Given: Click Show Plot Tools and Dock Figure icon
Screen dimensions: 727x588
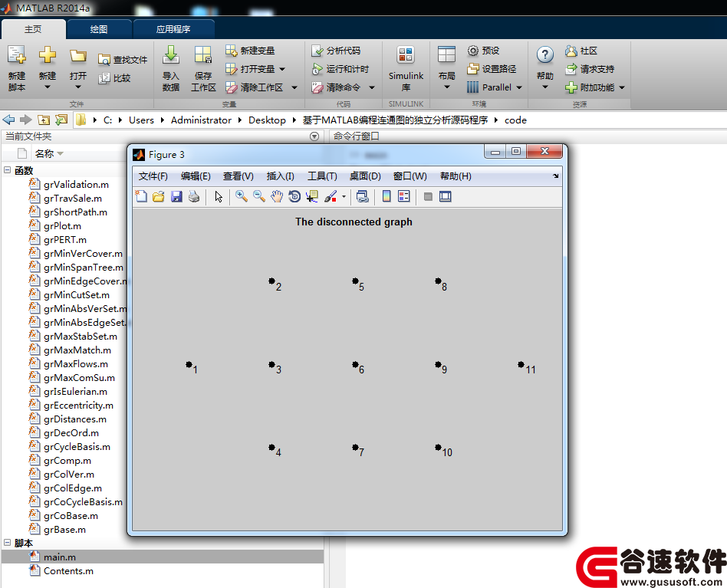Looking at the screenshot, I should (x=445, y=196).
